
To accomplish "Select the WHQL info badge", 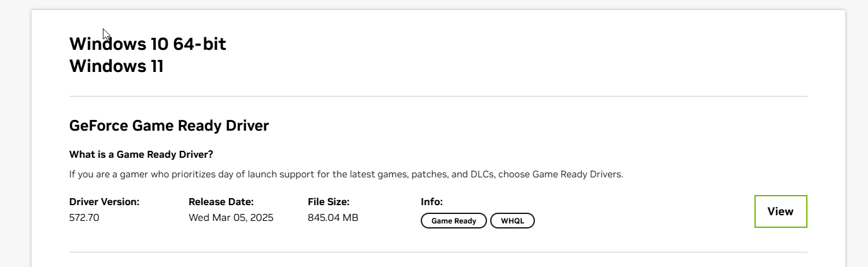I will (512, 221).
